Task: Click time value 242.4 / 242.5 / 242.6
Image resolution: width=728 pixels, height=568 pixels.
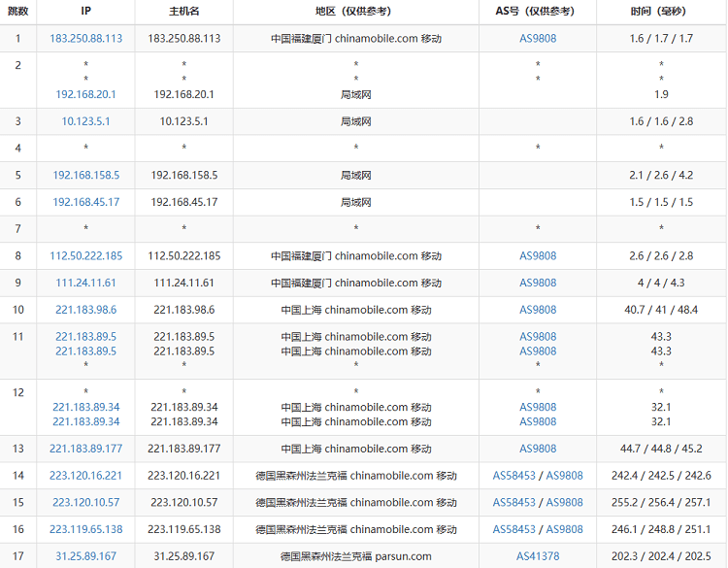Action: click(x=661, y=476)
